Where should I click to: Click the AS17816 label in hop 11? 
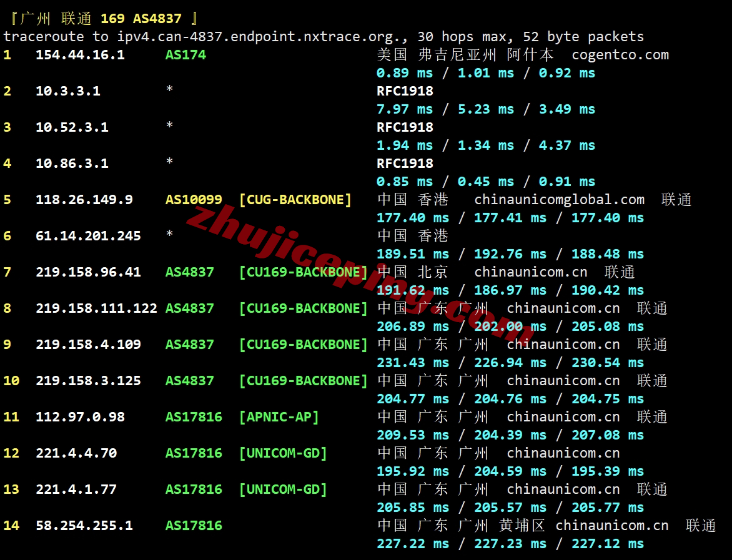194,417
